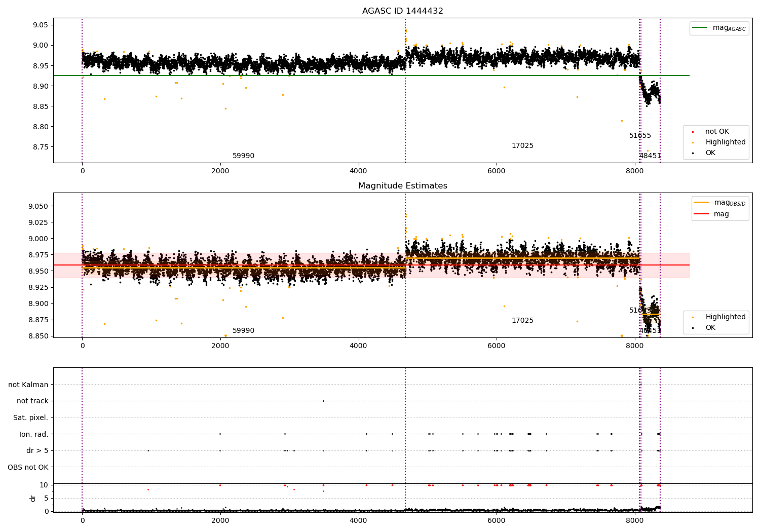Click the 8000 x-tick under the top plot
Viewport: 760px width, 532px height.
point(635,171)
